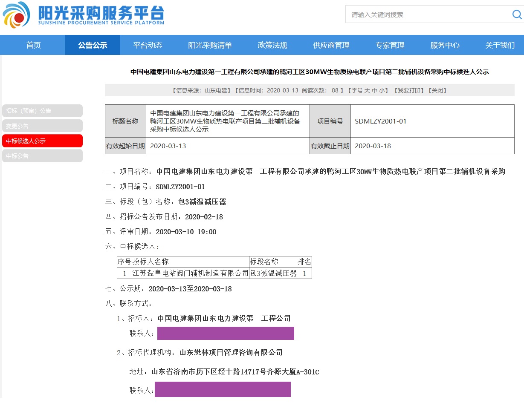524x420 pixels.
Task: Navigate to 政策法规 section
Action: pyautogui.click(x=272, y=45)
